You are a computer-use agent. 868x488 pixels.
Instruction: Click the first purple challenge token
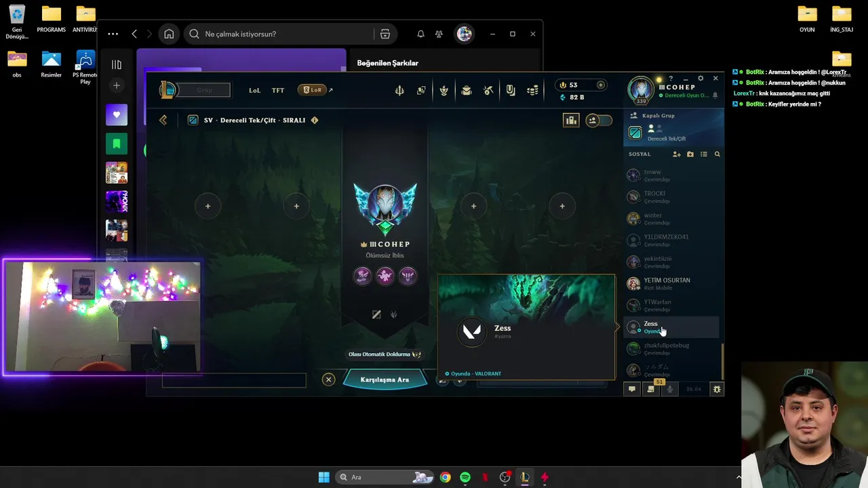[362, 276]
